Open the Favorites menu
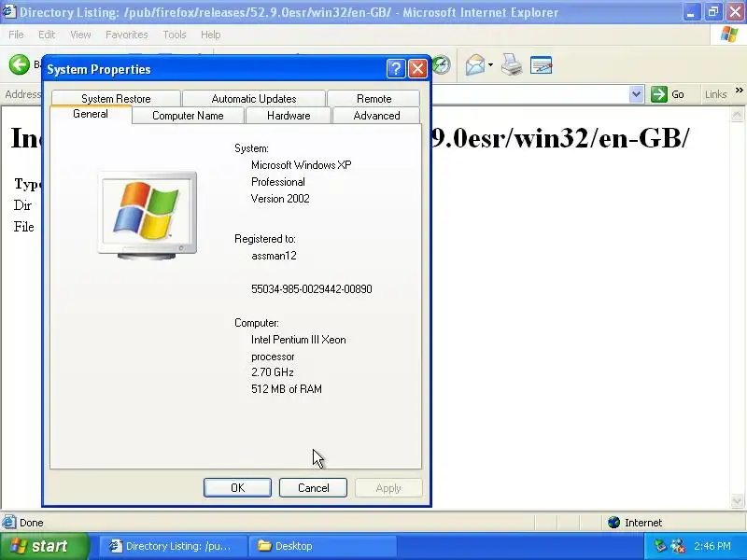This screenshot has height=560, width=747. tap(127, 35)
